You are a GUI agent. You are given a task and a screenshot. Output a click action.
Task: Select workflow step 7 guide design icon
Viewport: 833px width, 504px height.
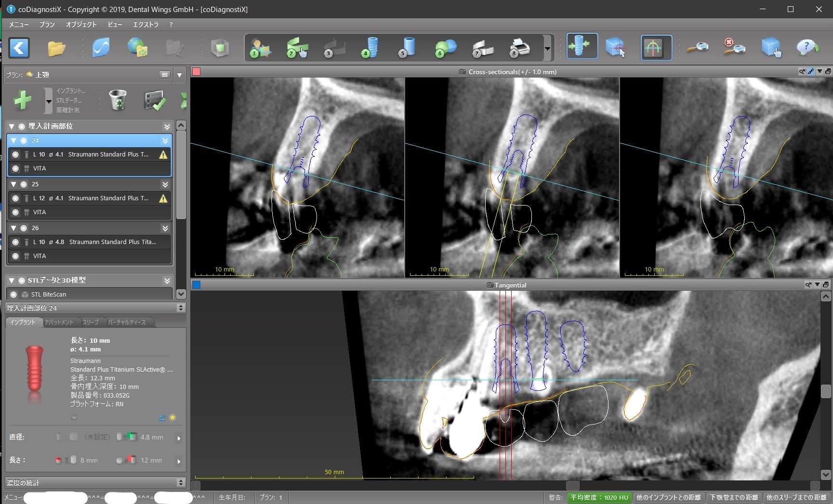click(x=483, y=48)
